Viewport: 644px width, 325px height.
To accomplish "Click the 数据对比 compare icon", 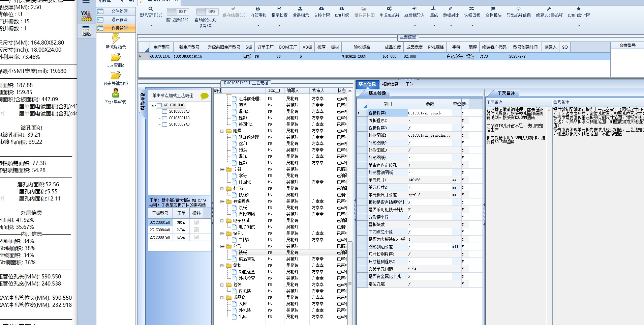I will [x=451, y=9].
